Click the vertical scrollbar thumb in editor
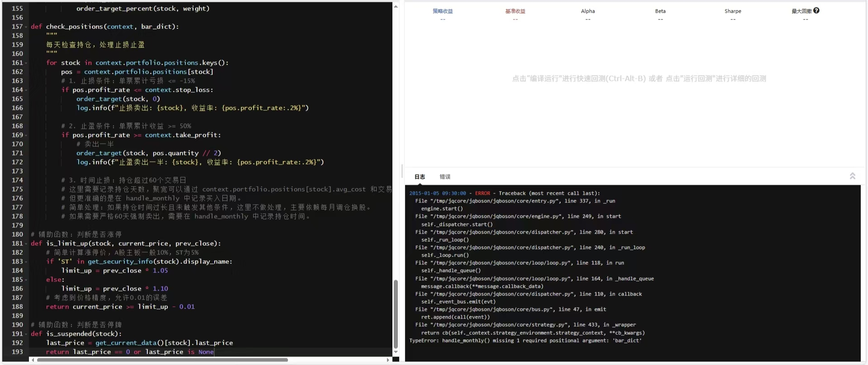 (x=396, y=314)
